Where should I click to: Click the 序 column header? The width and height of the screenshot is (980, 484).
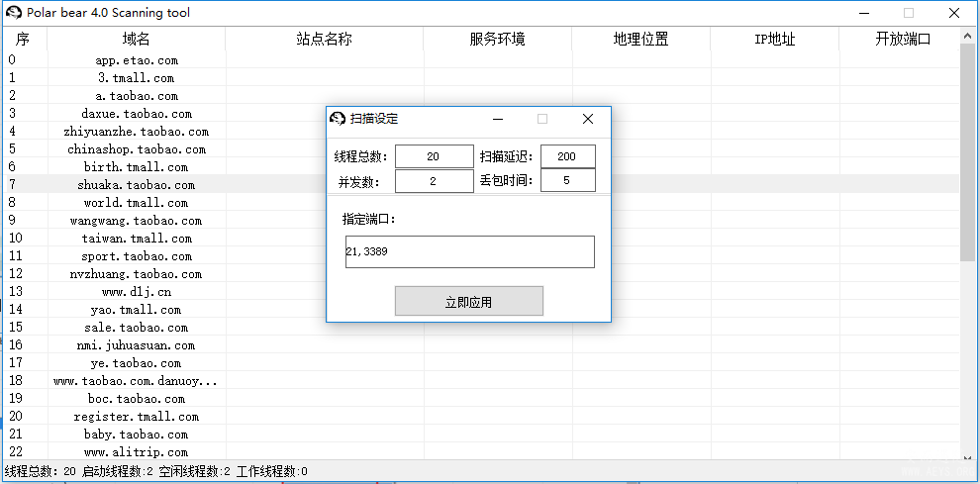(23, 40)
